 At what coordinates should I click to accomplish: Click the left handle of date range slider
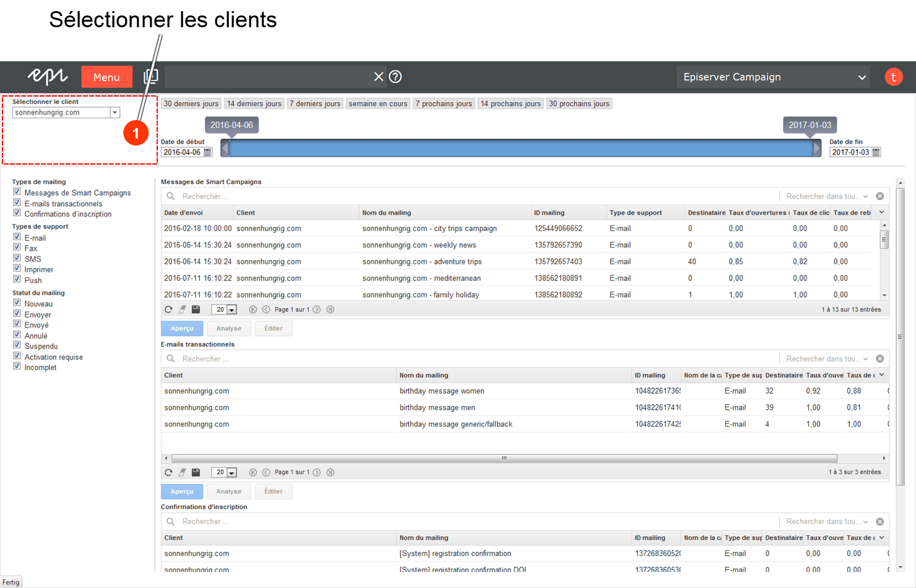tap(225, 148)
